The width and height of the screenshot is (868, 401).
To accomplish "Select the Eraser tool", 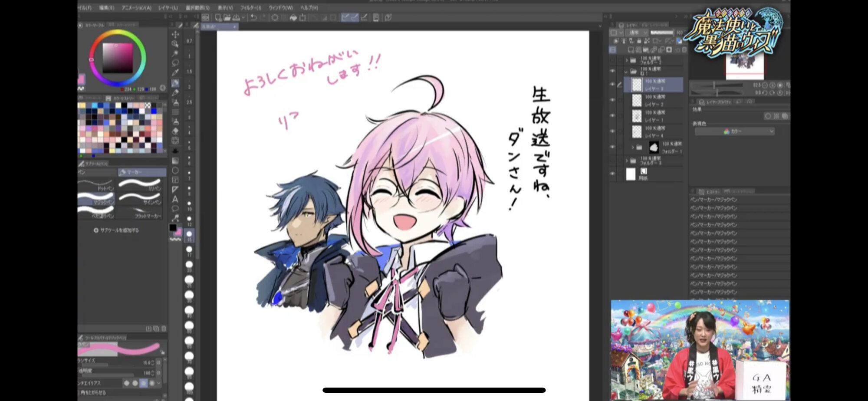I will 175,131.
